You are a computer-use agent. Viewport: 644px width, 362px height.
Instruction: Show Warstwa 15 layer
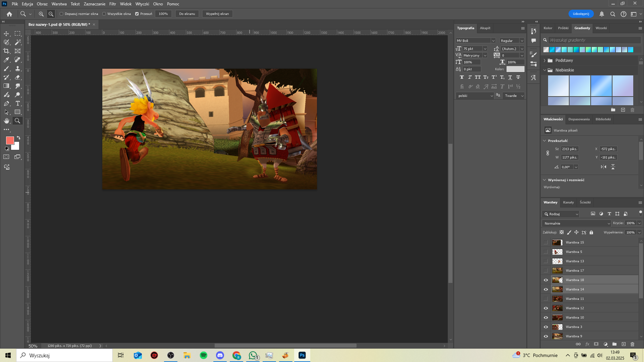546,242
